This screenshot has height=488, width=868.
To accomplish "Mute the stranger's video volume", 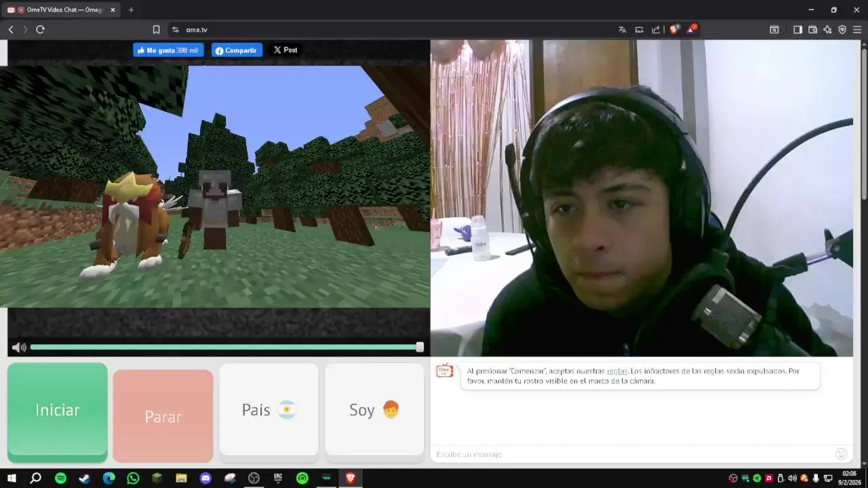I will pyautogui.click(x=19, y=348).
